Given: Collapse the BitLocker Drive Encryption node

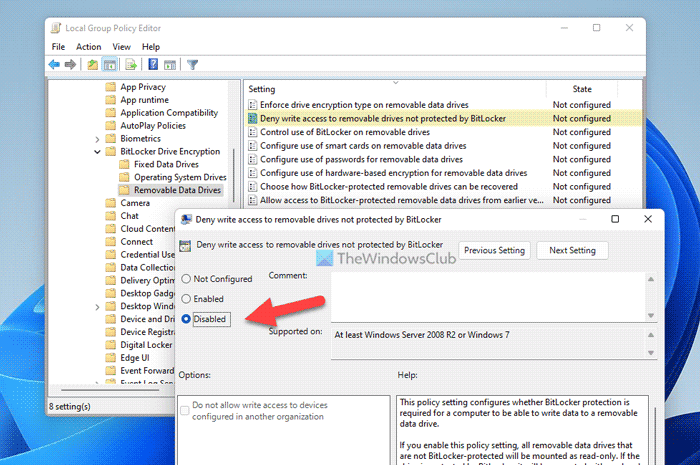Looking at the screenshot, I should click(x=97, y=152).
